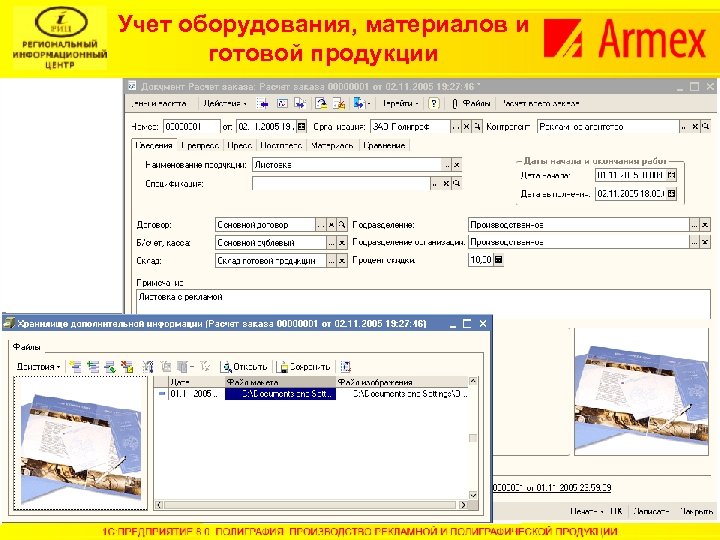Image resolution: width=720 pixels, height=540 pixels.
Task: Click the OK button
Action: [616, 511]
